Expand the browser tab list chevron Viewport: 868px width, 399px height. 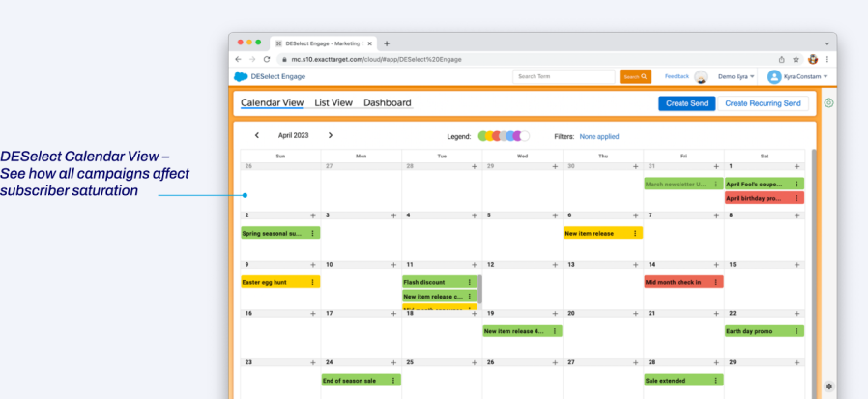click(x=826, y=43)
